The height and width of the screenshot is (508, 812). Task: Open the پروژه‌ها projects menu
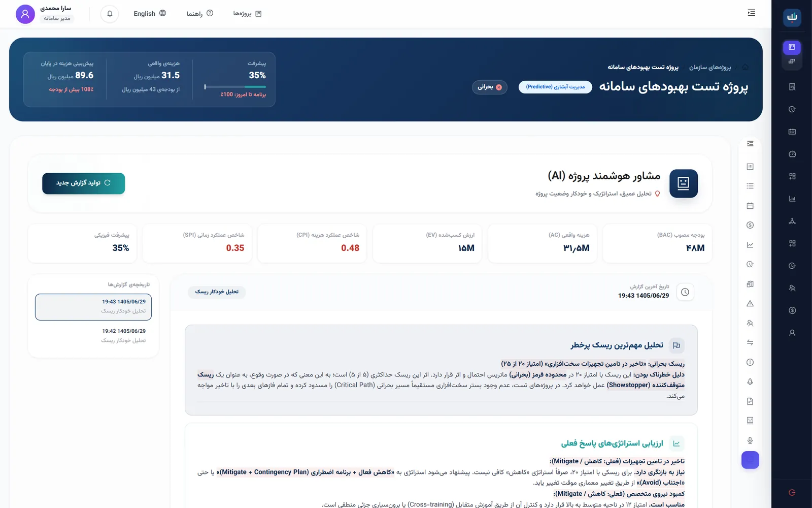(x=247, y=14)
